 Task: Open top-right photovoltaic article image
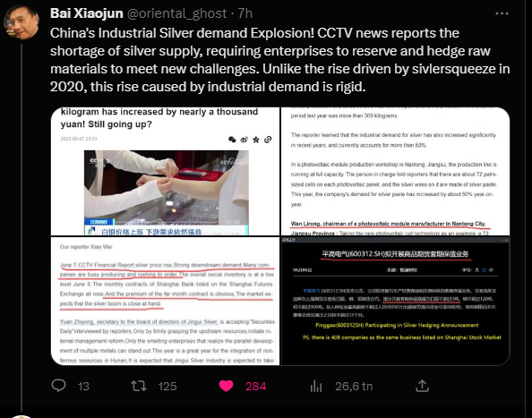(x=395, y=171)
